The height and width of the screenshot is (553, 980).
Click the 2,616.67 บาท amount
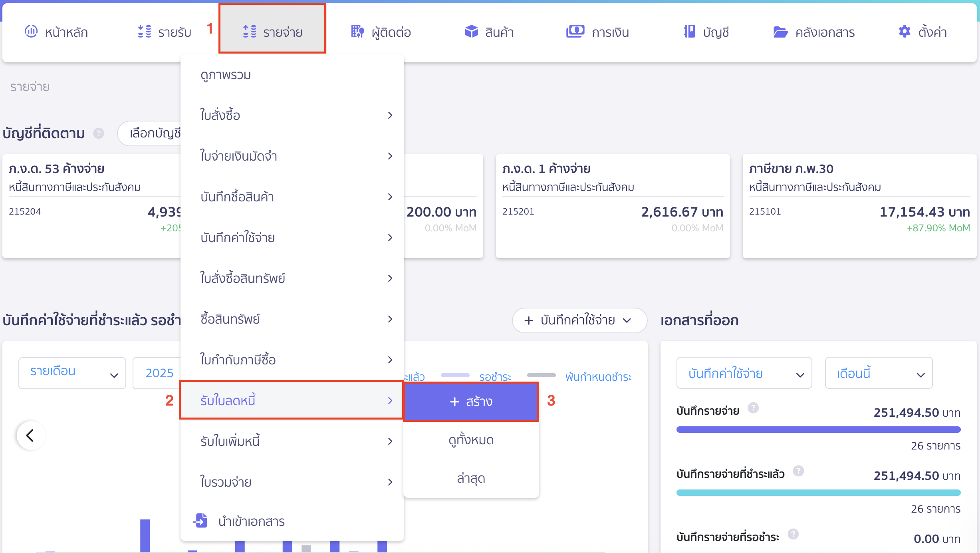tap(682, 212)
